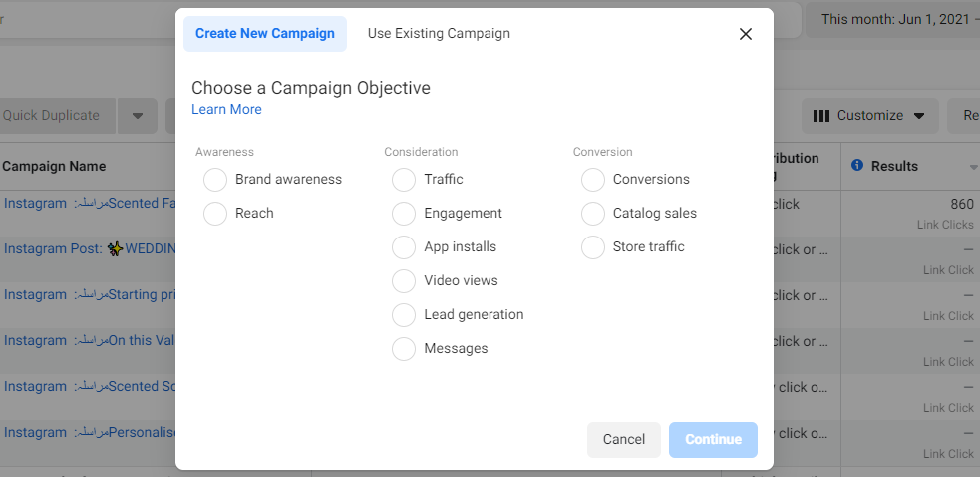Click the Results info icon
This screenshot has width=980, height=477.
point(857,165)
